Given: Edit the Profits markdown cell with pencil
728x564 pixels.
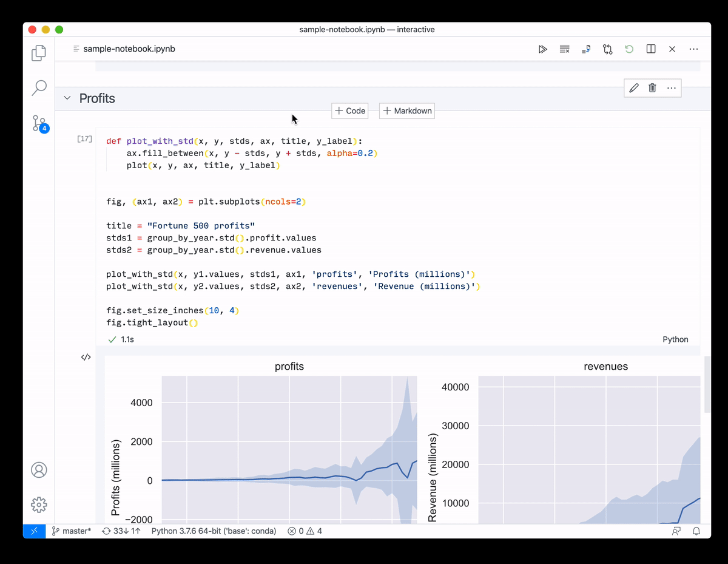Looking at the screenshot, I should tap(634, 88).
